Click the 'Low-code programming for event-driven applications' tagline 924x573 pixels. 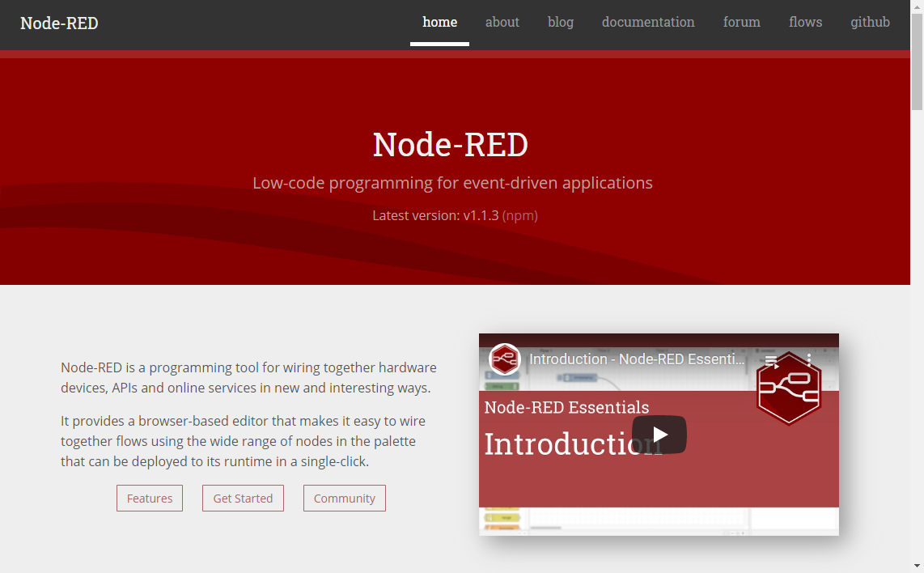452,183
